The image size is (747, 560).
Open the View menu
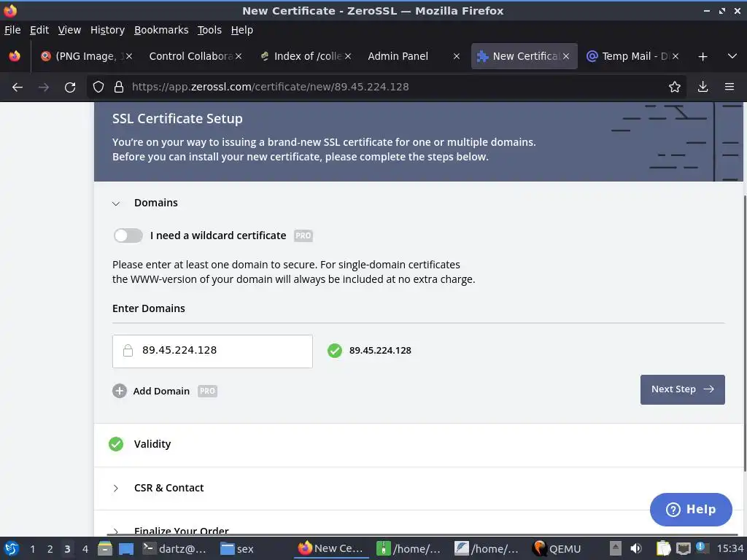[x=69, y=30]
